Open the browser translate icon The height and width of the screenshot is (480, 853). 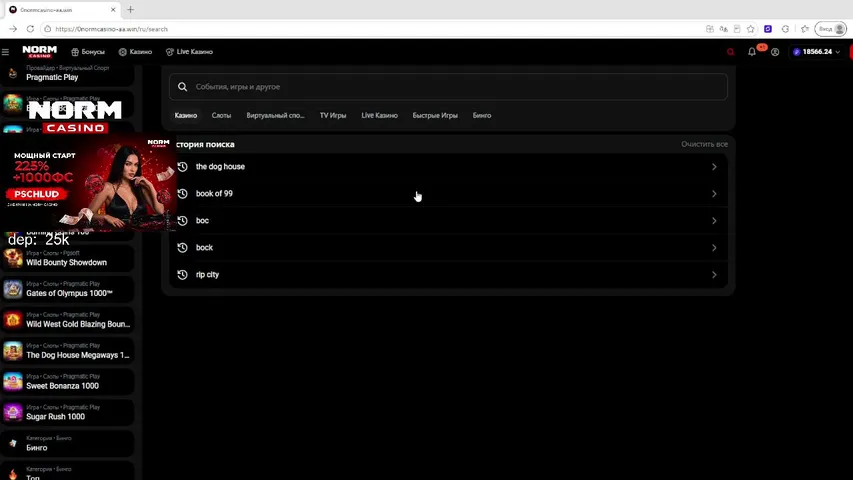[x=724, y=29]
